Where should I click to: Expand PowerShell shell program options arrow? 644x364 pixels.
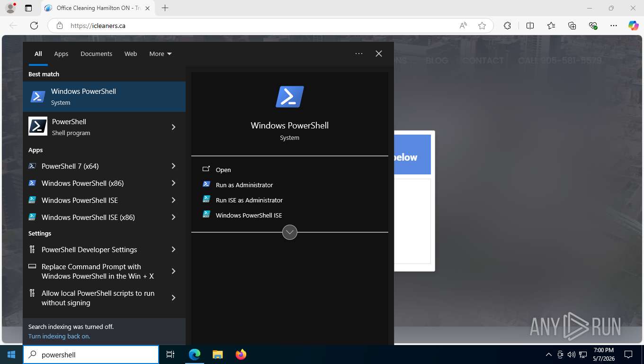(173, 127)
